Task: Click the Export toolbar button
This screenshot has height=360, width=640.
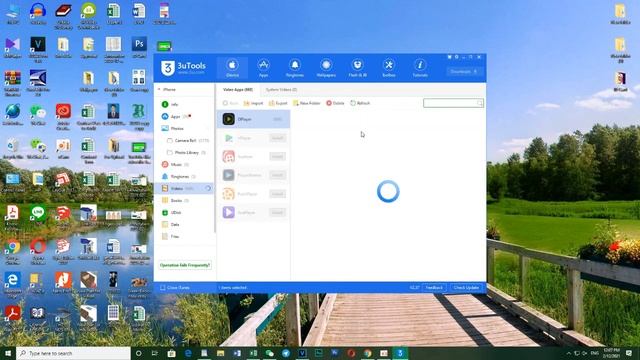Action: coord(278,103)
